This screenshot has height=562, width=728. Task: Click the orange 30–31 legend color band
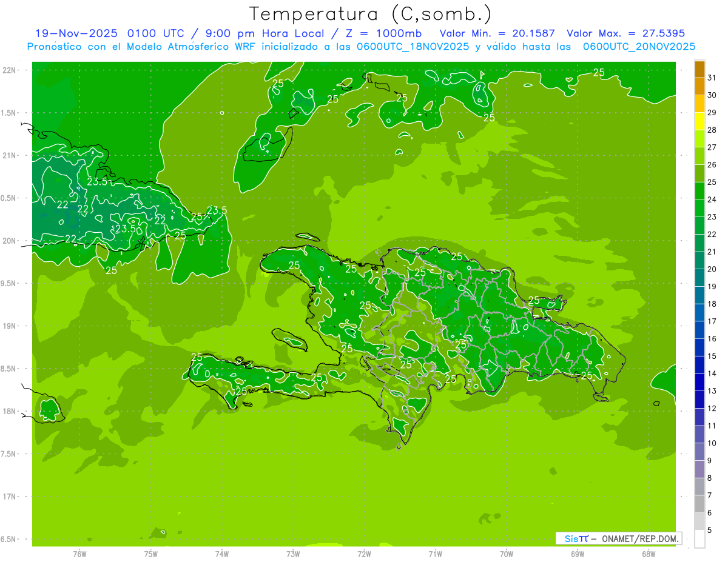699,86
